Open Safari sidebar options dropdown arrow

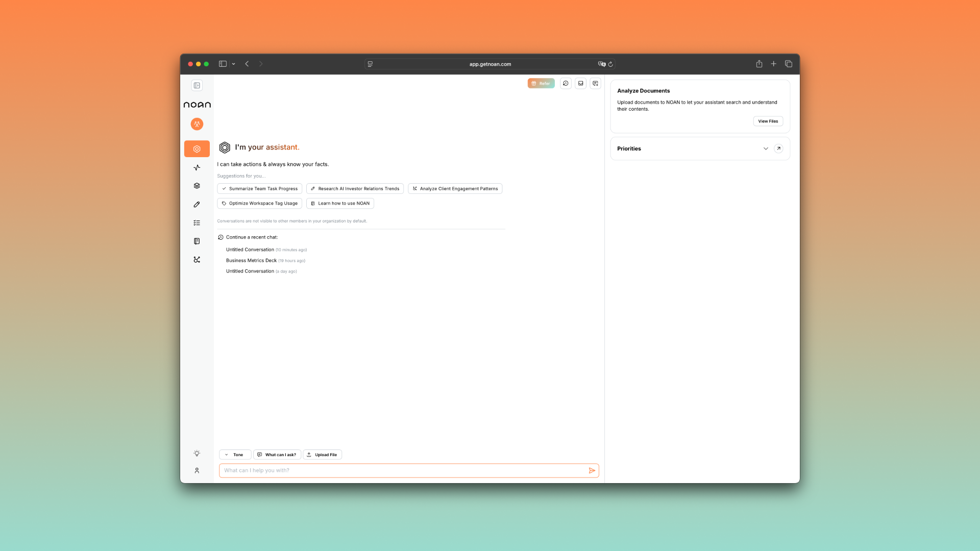click(233, 64)
